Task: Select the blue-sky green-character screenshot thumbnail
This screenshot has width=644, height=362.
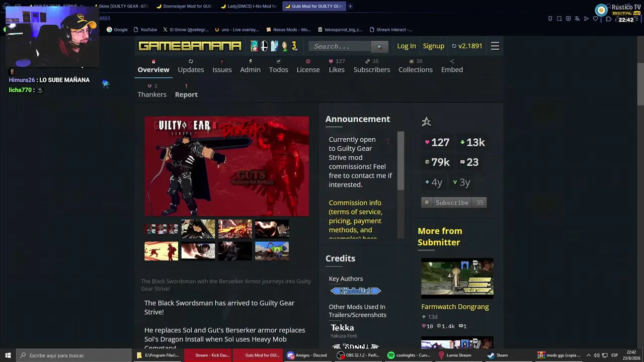Action: (x=272, y=251)
